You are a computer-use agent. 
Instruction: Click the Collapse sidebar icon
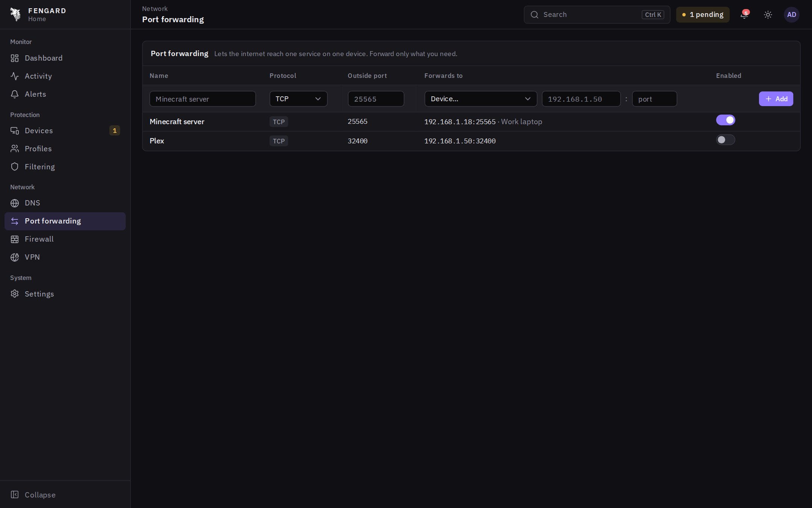point(15,494)
